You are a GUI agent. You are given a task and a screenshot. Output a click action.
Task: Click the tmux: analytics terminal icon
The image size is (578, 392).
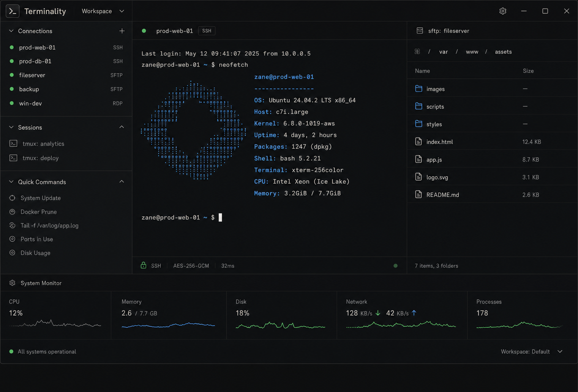13,144
